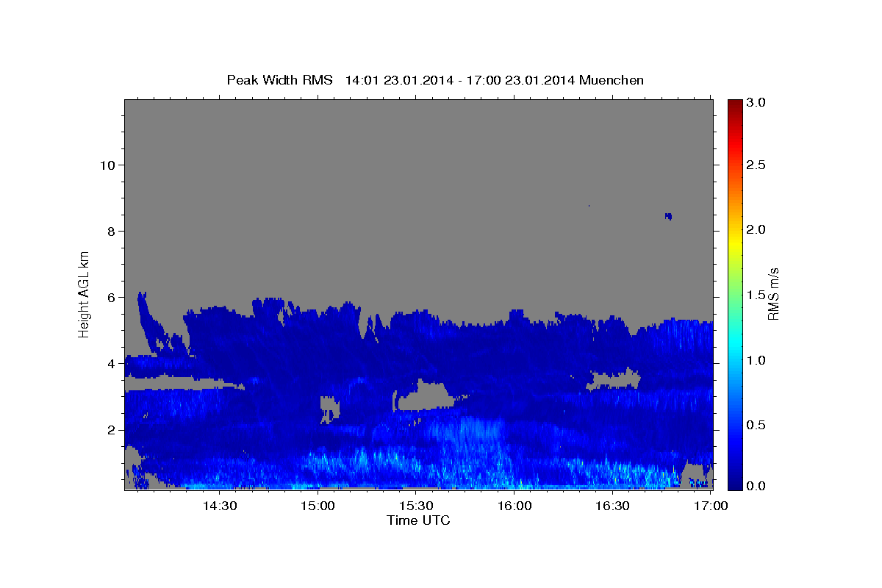Click the colorbar value 2.5
Viewport: 882px width, 588px height.
pos(756,165)
